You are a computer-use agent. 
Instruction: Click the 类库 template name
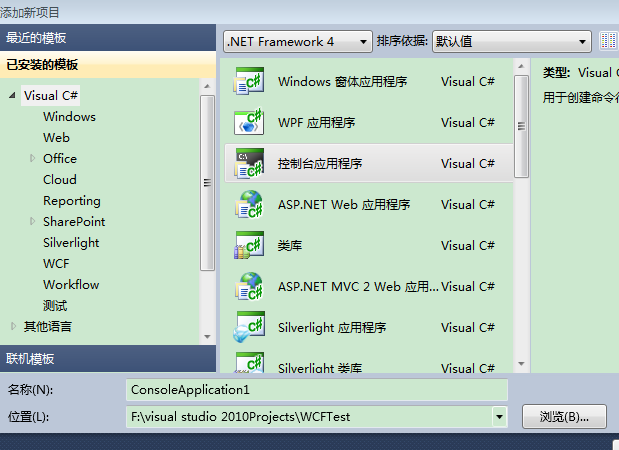click(290, 246)
